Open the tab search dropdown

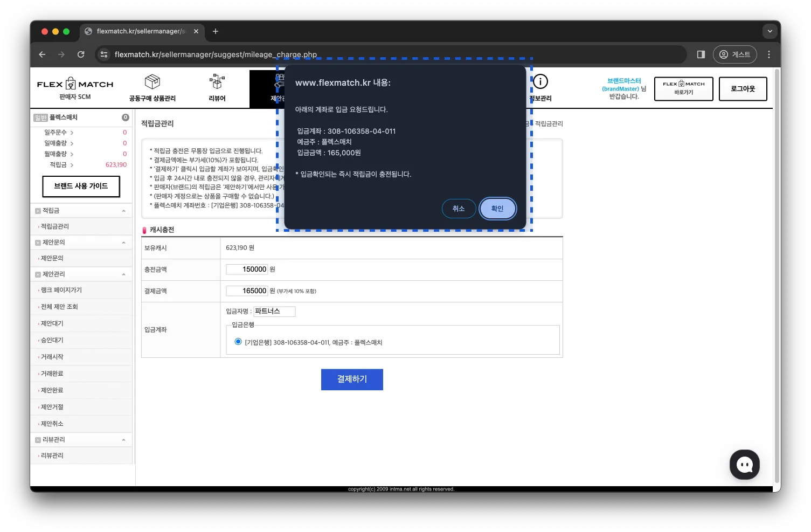[x=770, y=31]
